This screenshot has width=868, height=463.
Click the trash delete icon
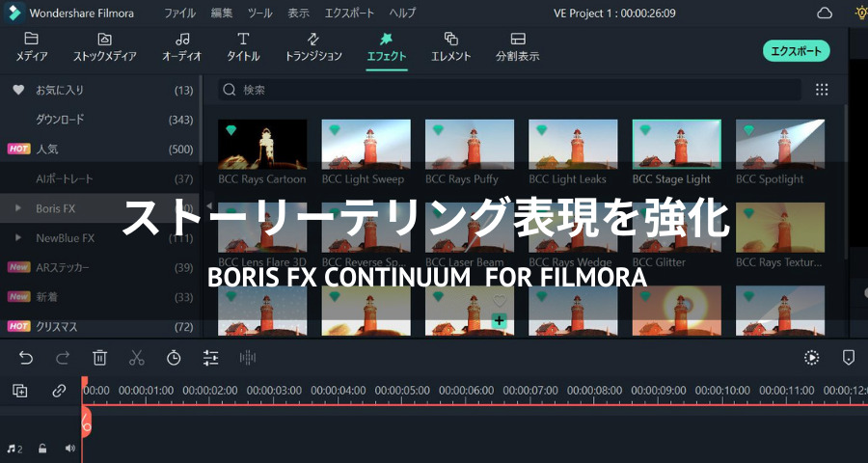pyautogui.click(x=99, y=358)
